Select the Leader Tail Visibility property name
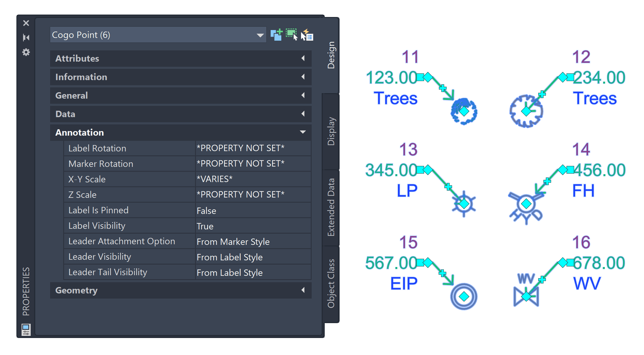The image size is (644, 355). click(108, 272)
